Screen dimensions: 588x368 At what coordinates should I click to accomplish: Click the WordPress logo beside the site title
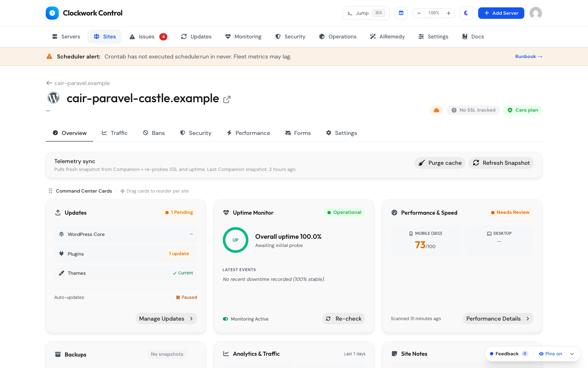coord(53,98)
